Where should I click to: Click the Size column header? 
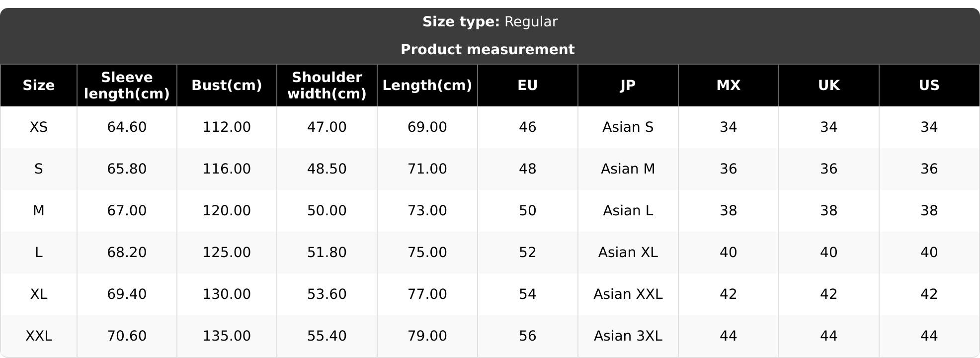point(39,86)
